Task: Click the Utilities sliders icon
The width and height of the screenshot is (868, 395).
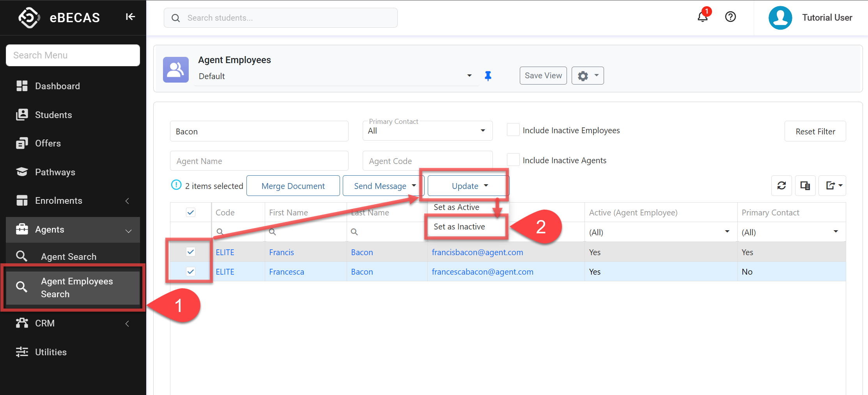Action: click(x=22, y=352)
